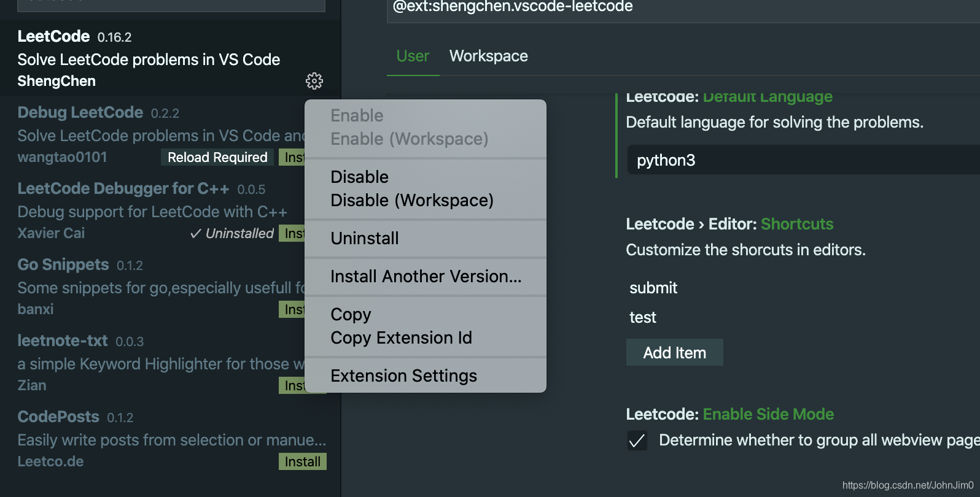
Task: Click Reload Required for Debug LeetCode
Action: pos(217,157)
